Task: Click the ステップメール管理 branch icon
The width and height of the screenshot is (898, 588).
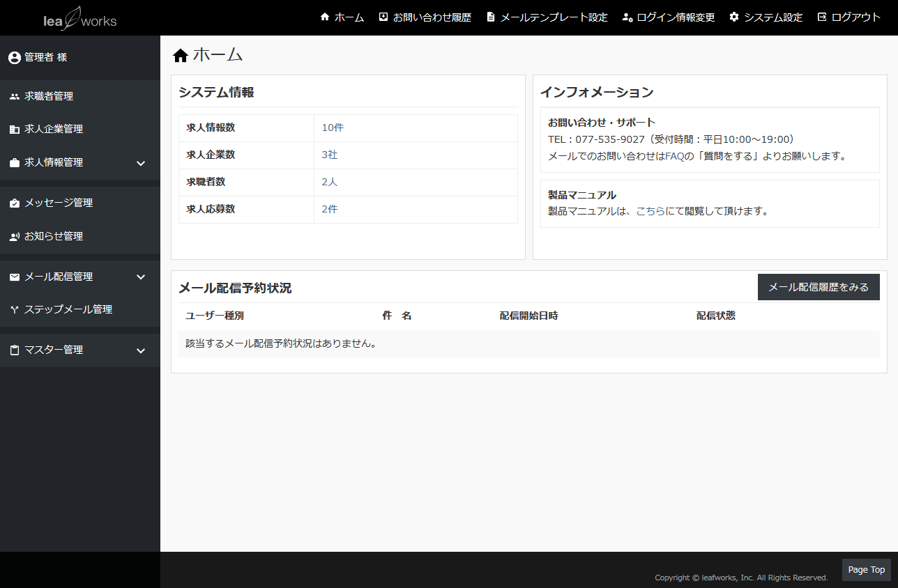Action: [x=15, y=310]
